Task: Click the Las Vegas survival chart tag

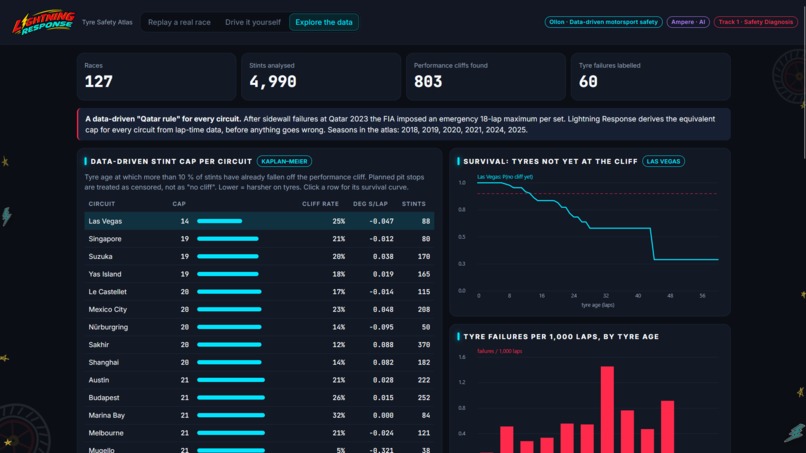Action: coord(663,161)
